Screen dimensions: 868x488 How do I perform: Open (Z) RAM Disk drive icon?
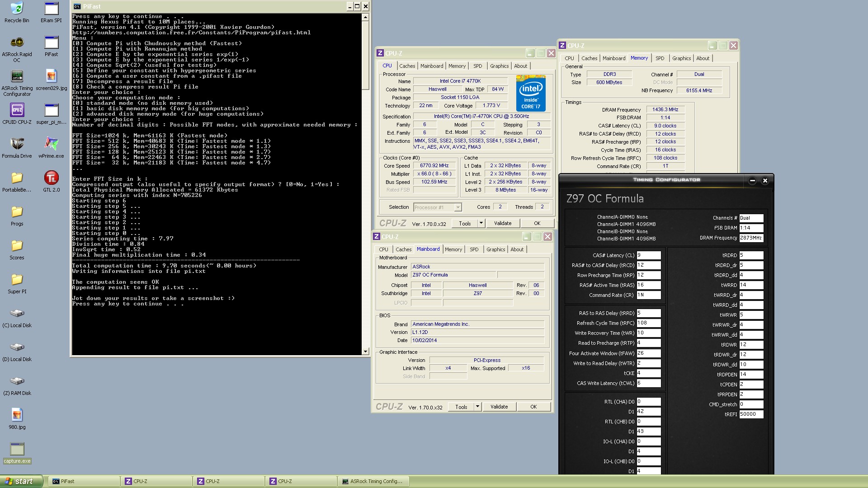[x=17, y=385]
